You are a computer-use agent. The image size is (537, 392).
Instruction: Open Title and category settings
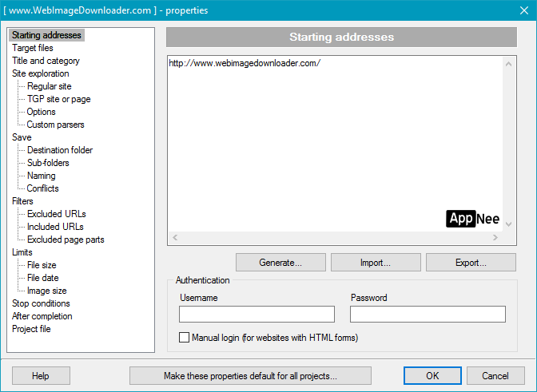[x=46, y=61]
